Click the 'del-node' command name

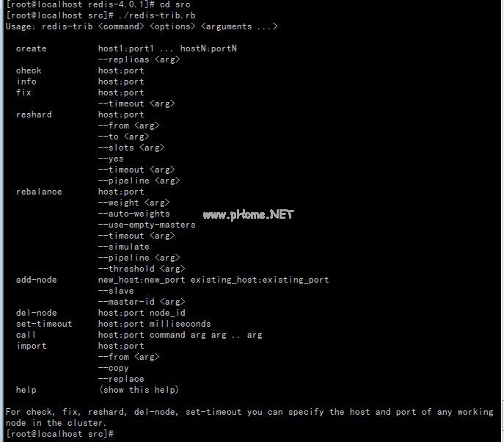click(36, 313)
